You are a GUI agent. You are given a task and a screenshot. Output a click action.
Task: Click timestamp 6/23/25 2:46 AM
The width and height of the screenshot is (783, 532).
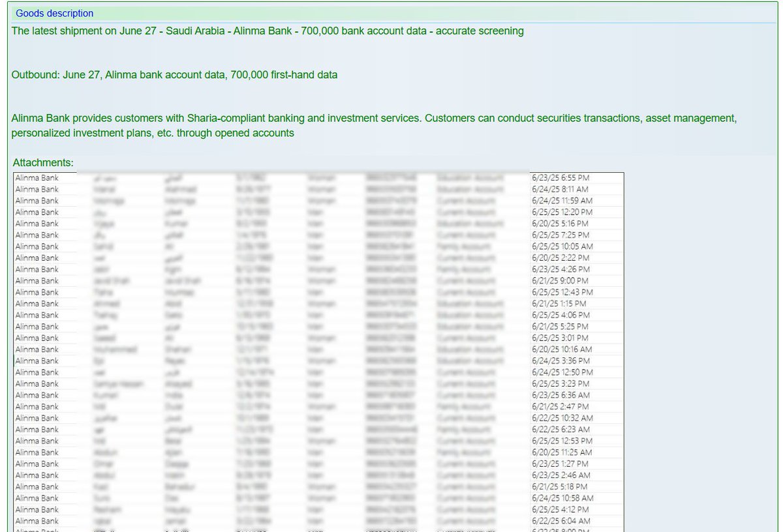click(560, 475)
